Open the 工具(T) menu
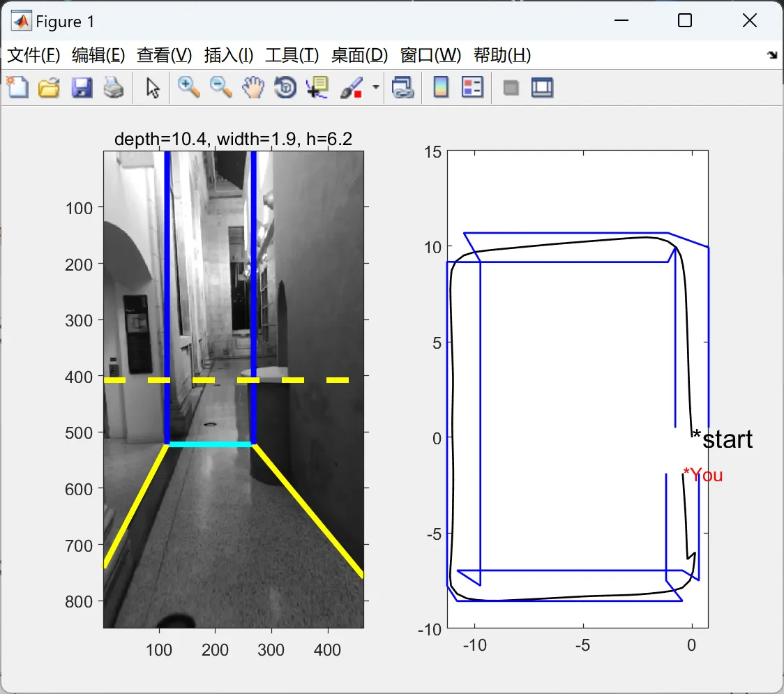The image size is (784, 694). [292, 55]
